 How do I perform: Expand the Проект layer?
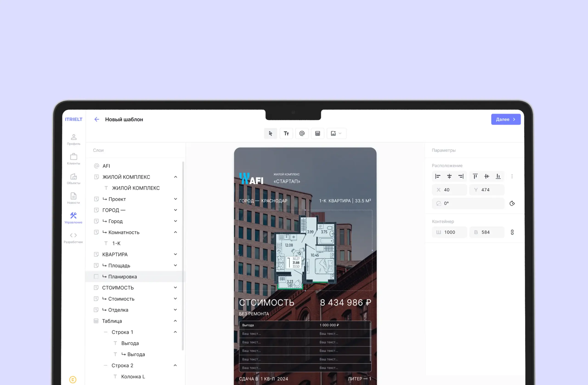(x=175, y=199)
